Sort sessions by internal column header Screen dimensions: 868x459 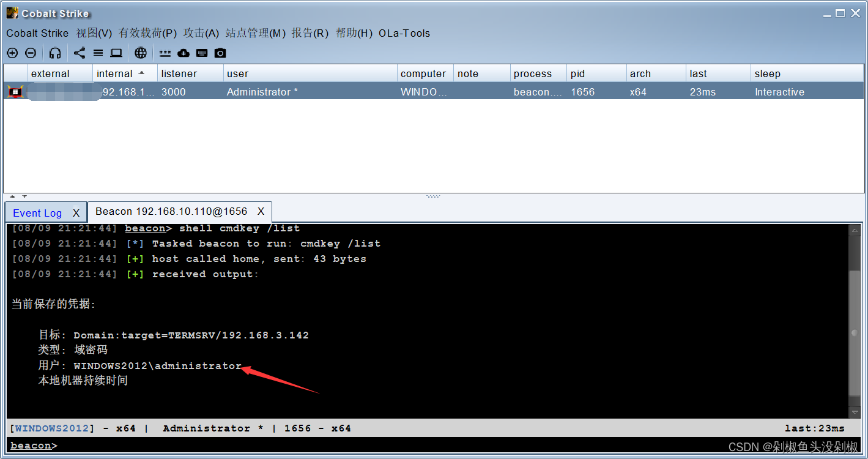coord(125,73)
